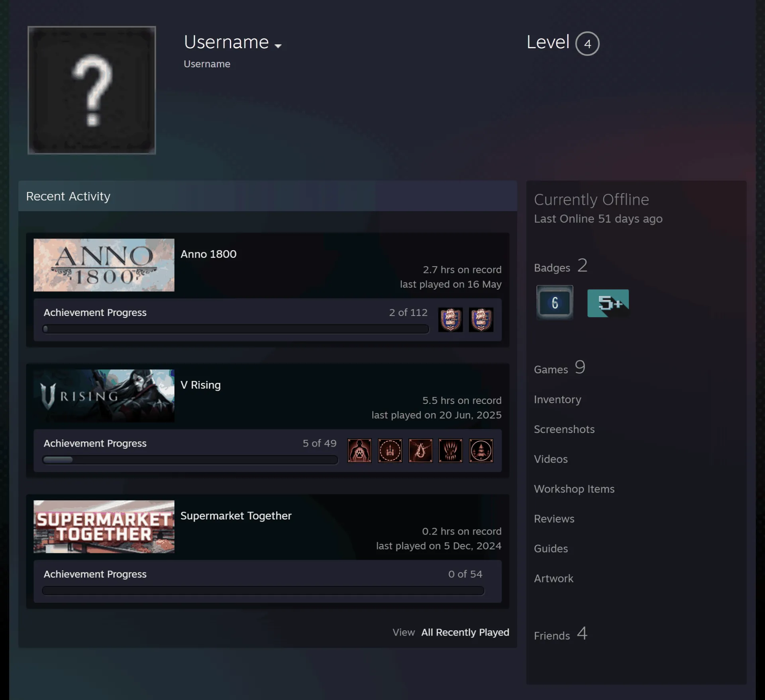This screenshot has height=700, width=765.
Task: Open the V Rising paw figure achievement icon
Action: [359, 451]
